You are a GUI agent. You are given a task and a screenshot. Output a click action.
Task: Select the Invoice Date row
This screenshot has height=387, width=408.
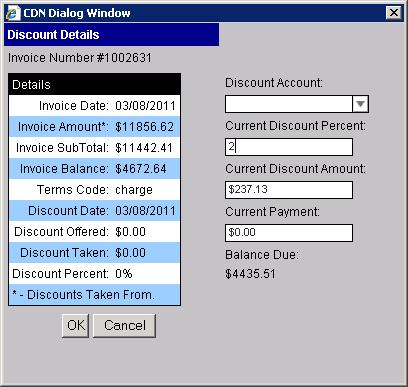click(x=95, y=106)
